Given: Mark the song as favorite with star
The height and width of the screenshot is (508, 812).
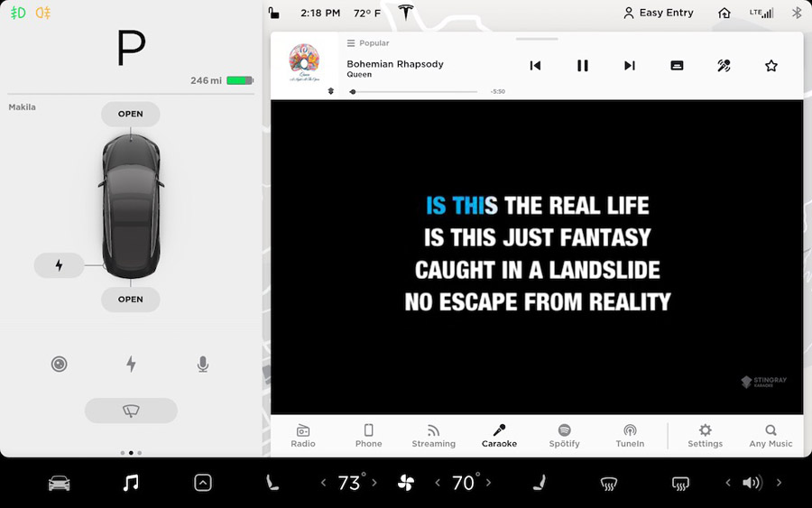Looking at the screenshot, I should (770, 66).
